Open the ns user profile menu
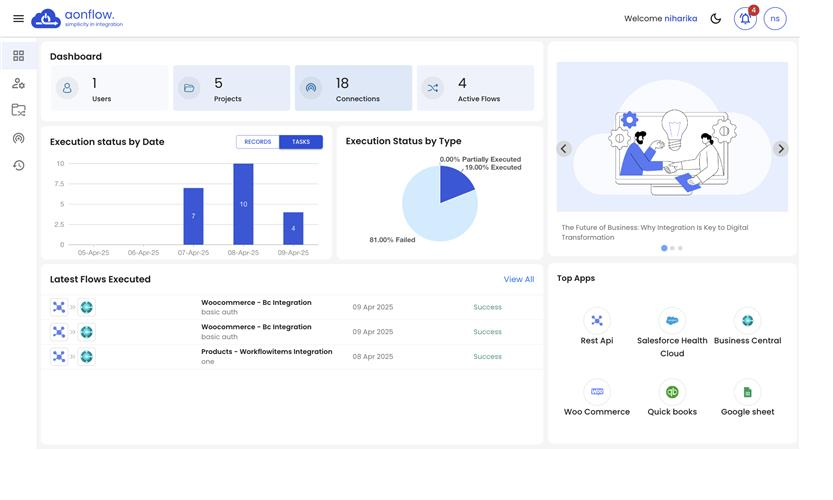The width and height of the screenshot is (833, 500). pos(775,19)
